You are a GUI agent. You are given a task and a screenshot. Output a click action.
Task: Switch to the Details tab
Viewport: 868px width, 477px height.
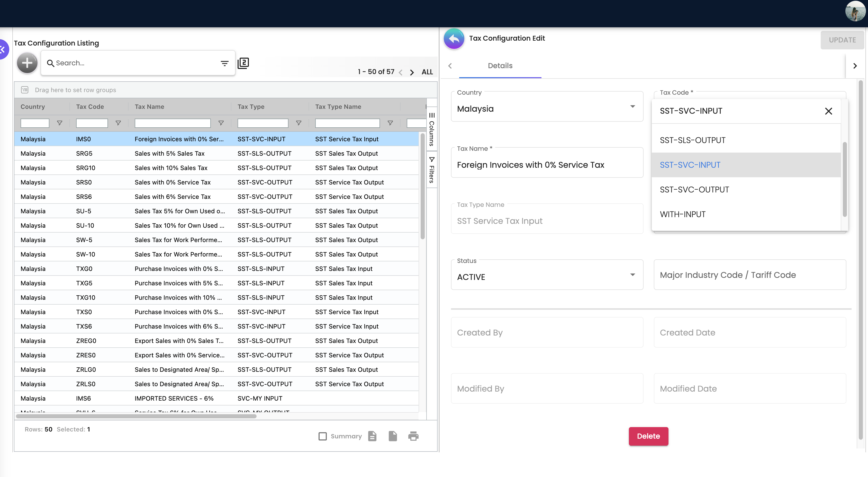point(500,66)
